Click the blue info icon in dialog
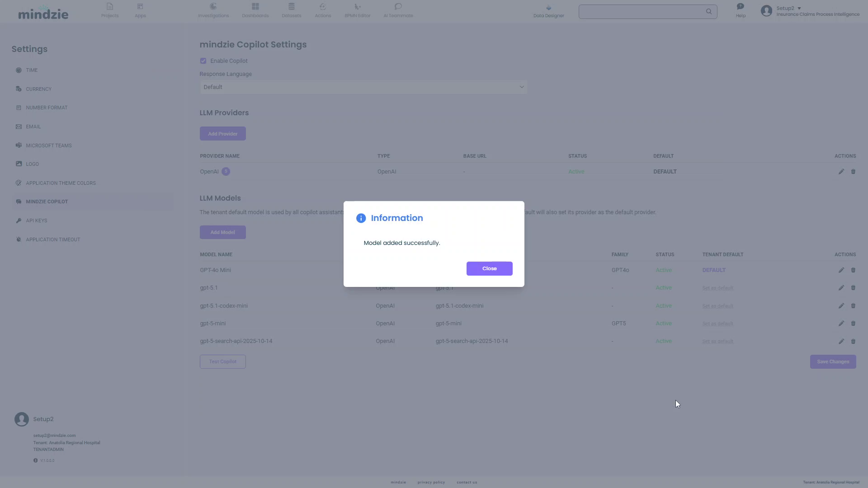Screen dimensions: 868x488 click(361, 218)
